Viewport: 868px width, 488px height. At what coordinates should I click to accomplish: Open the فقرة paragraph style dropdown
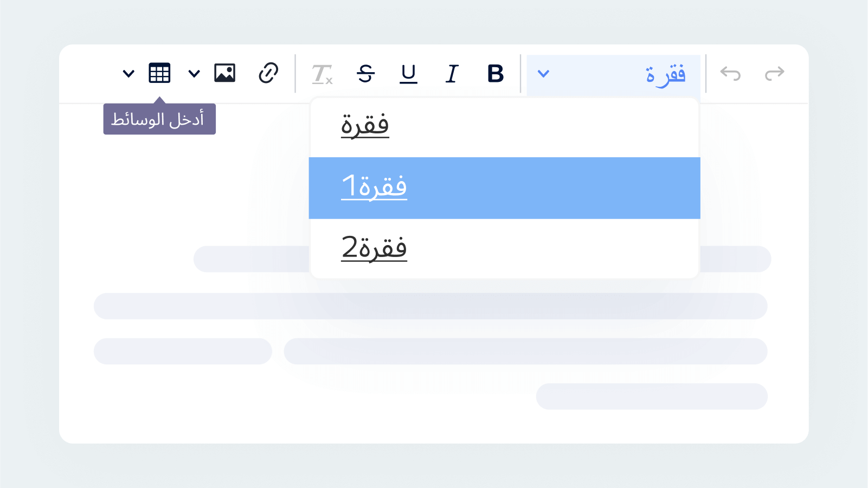click(613, 74)
